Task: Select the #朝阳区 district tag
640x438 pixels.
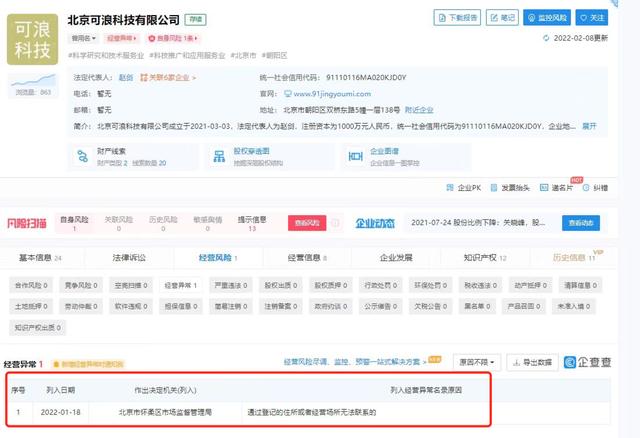Action: (x=274, y=56)
